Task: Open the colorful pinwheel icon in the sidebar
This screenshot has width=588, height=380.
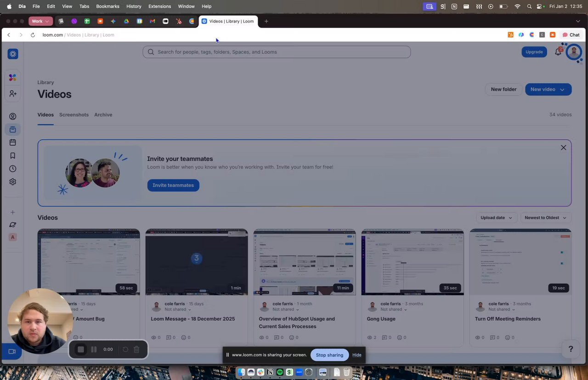Action: click(x=13, y=78)
